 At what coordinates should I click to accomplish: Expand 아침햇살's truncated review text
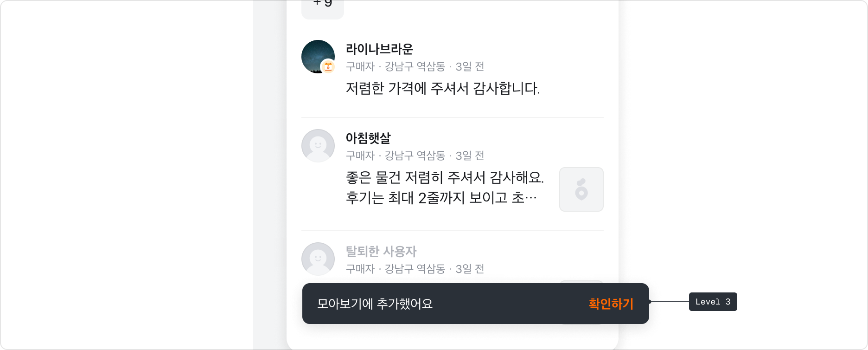point(440,197)
